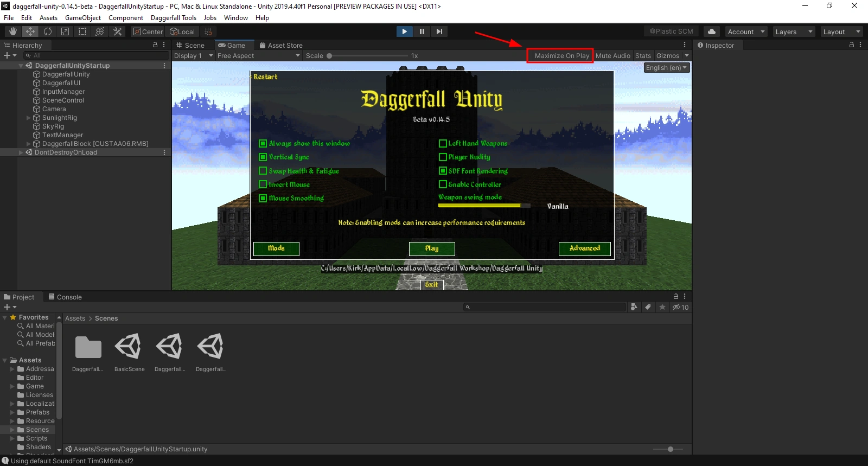
Task: Toggle Stats overlay in Game view
Action: click(643, 56)
